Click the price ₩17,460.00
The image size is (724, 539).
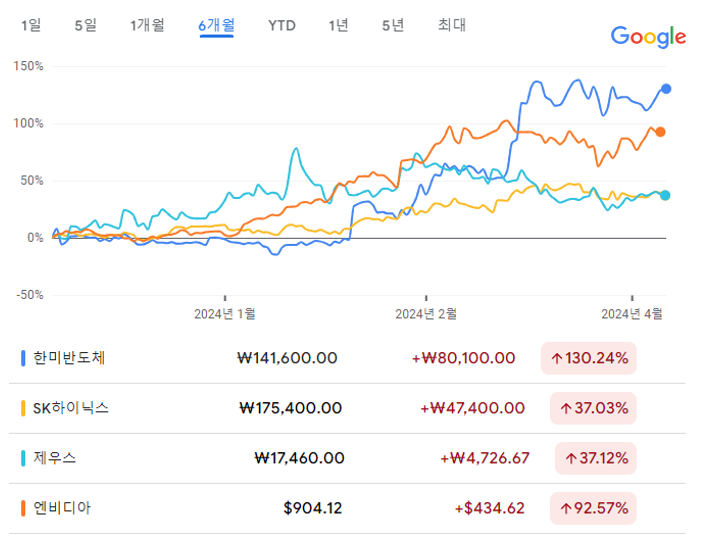pos(299,458)
